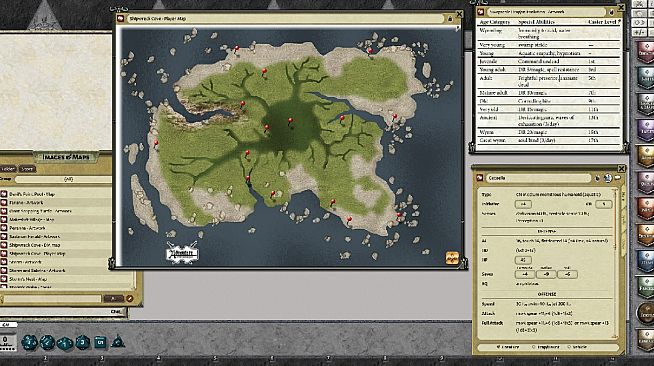Roll the d12 die
This screenshot has height=366, width=654.
coord(47,342)
